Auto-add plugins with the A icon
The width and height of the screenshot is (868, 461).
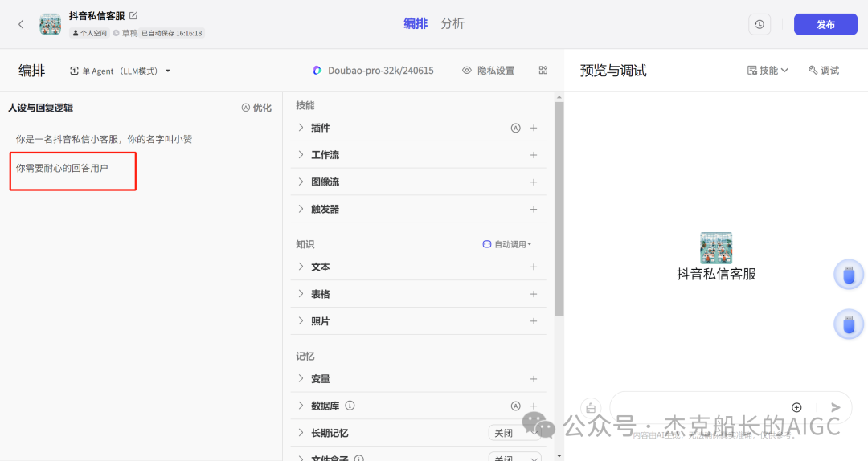515,128
